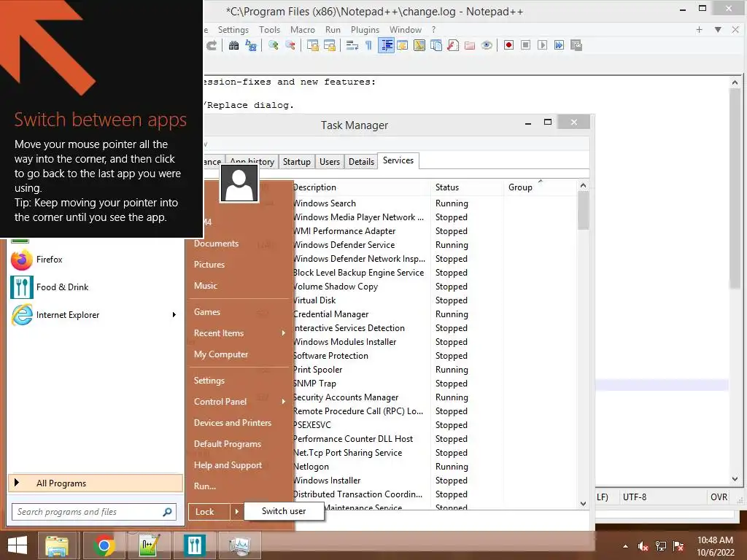Viewport: 747px width, 560px height.
Task: Select the Services tab in Task Manager
Action: [398, 160]
